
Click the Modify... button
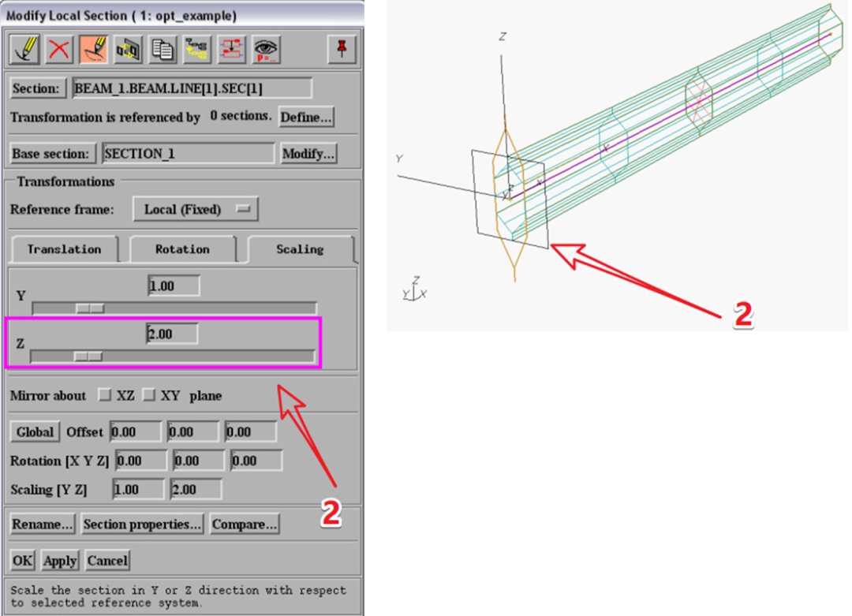tap(308, 154)
